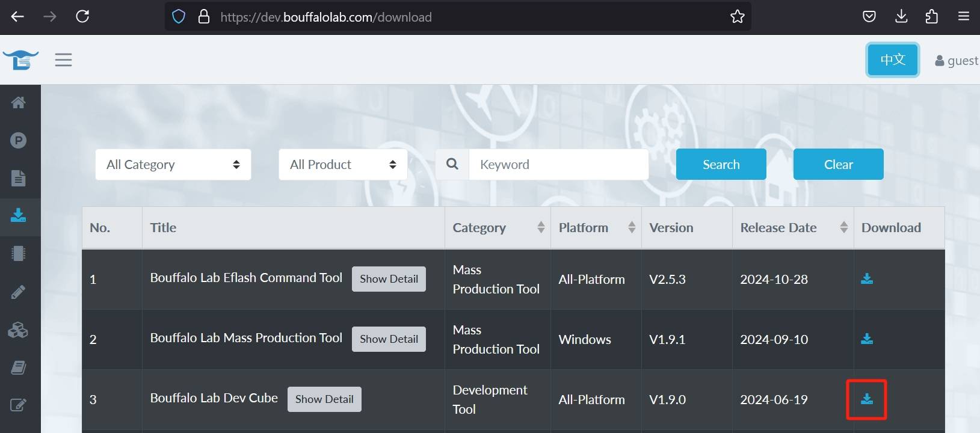Open the All Category dropdown
980x433 pixels.
click(x=173, y=164)
